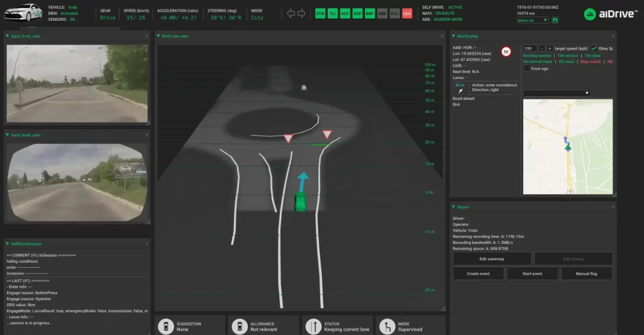Click the save config floppy icon

[555, 20]
